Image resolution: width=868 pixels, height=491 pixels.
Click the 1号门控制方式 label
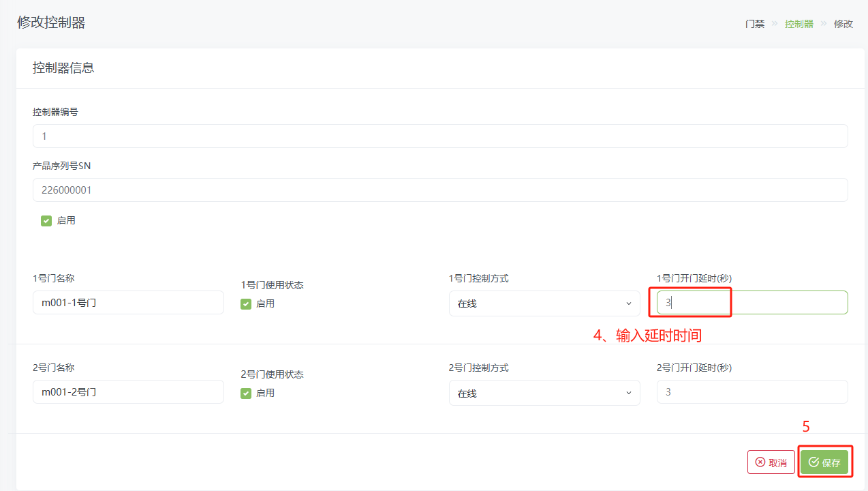point(479,278)
